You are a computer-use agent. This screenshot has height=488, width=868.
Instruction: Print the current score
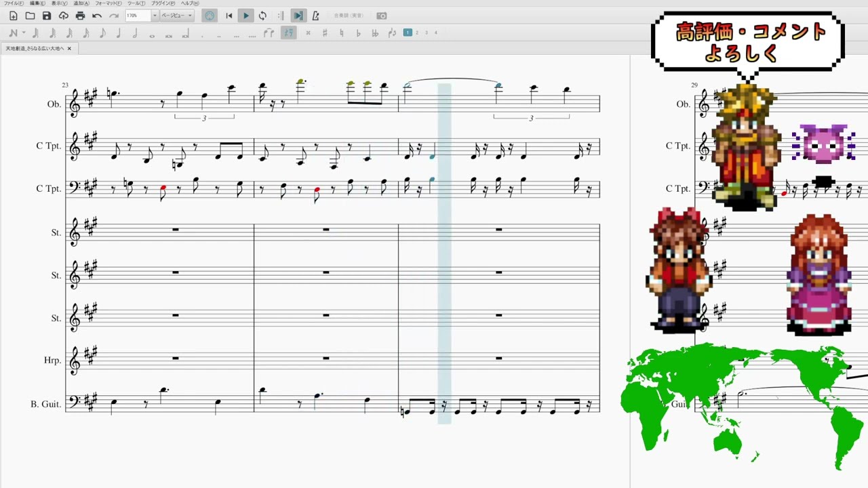click(x=80, y=16)
